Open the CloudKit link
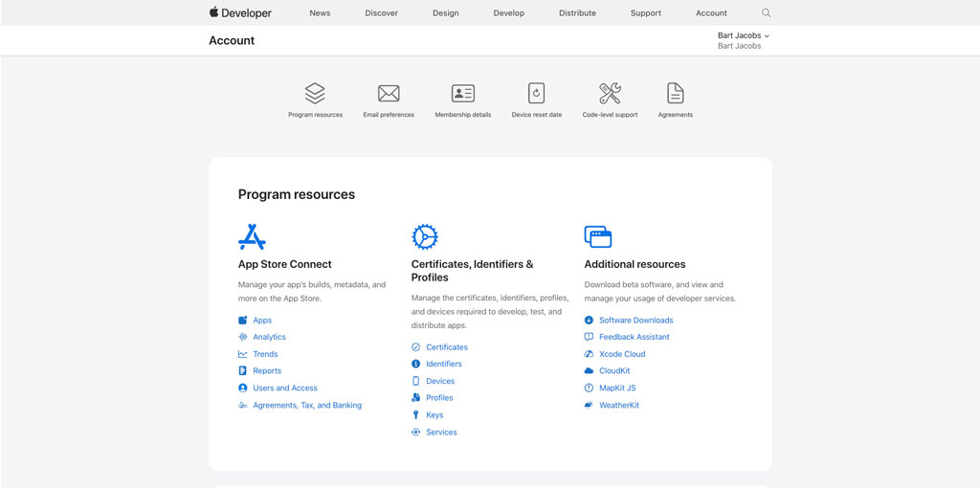Viewport: 980px width, 488px height. pos(615,370)
